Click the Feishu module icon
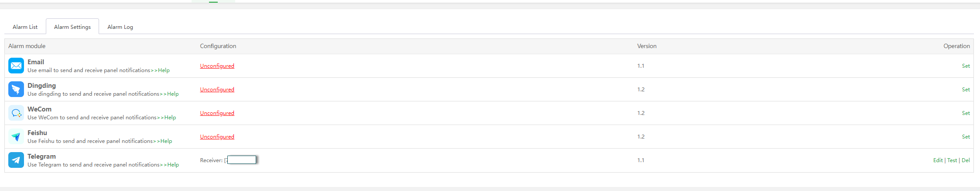 [x=16, y=136]
